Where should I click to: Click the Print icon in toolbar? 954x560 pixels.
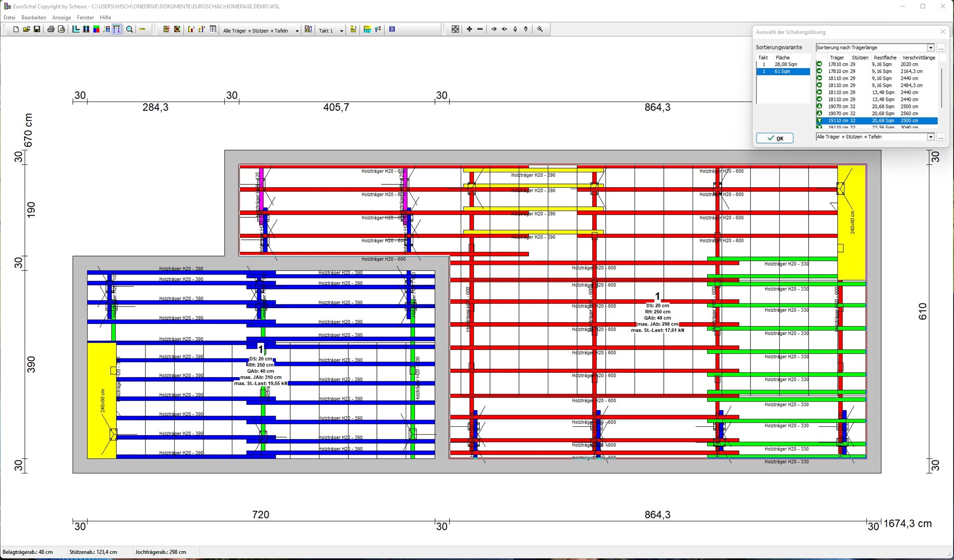[51, 29]
